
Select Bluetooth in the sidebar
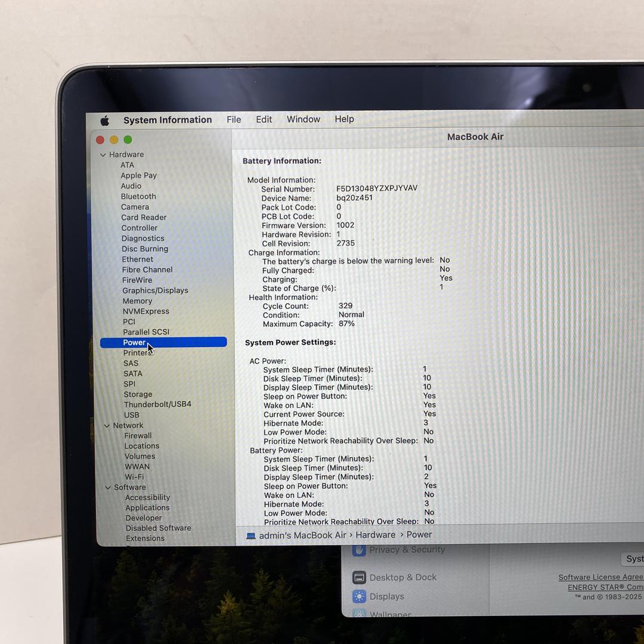pos(138,196)
